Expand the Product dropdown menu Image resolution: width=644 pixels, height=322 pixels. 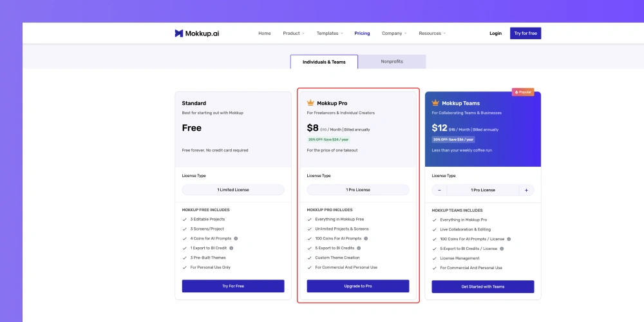(x=294, y=33)
